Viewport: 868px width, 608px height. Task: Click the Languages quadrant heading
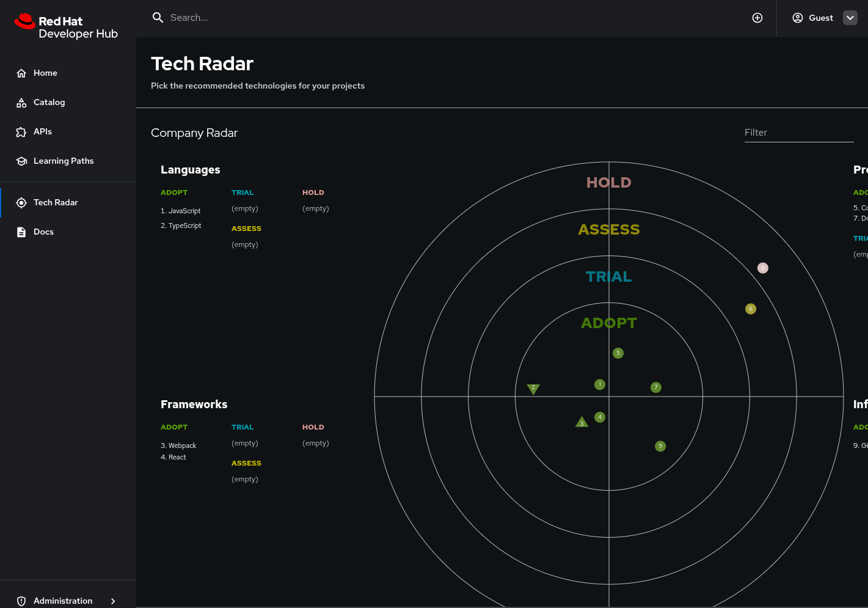(191, 170)
